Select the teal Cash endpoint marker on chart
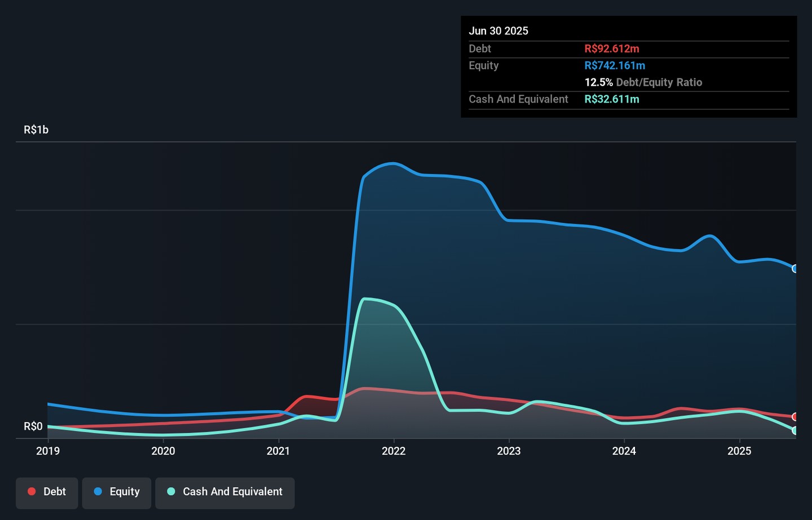This screenshot has height=520, width=812. point(795,430)
